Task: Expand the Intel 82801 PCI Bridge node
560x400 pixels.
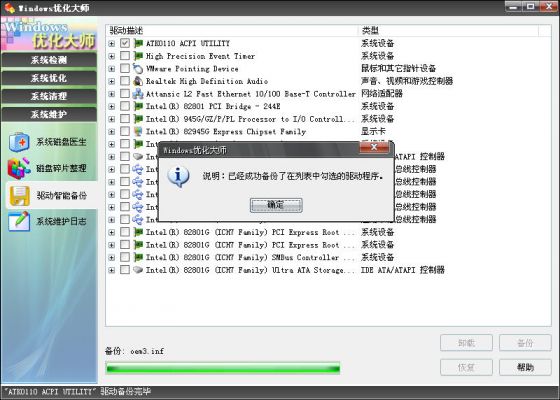Action: [x=112, y=106]
